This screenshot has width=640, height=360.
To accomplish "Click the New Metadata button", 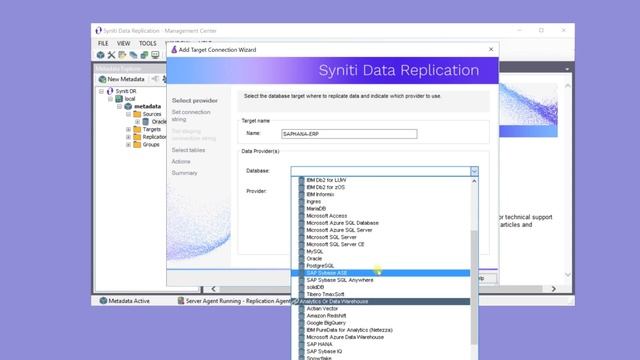I will click(x=122, y=79).
